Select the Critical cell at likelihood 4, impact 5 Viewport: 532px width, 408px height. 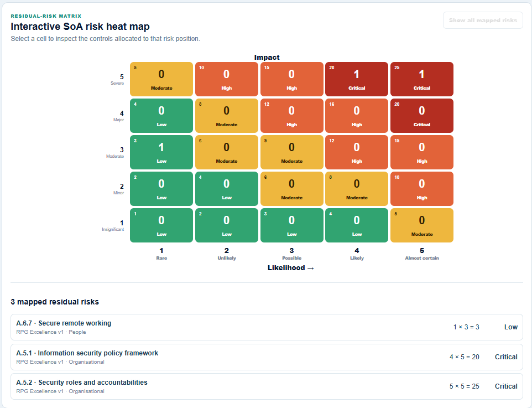(357, 79)
